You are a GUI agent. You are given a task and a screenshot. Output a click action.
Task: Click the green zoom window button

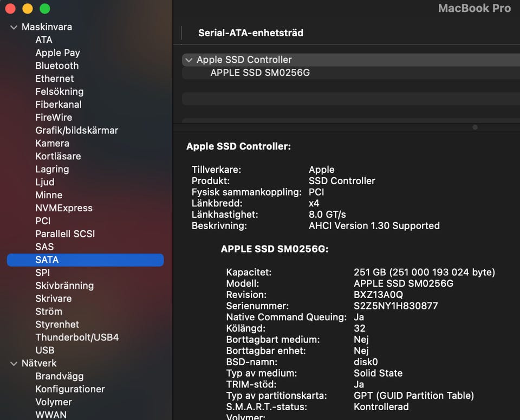[44, 9]
